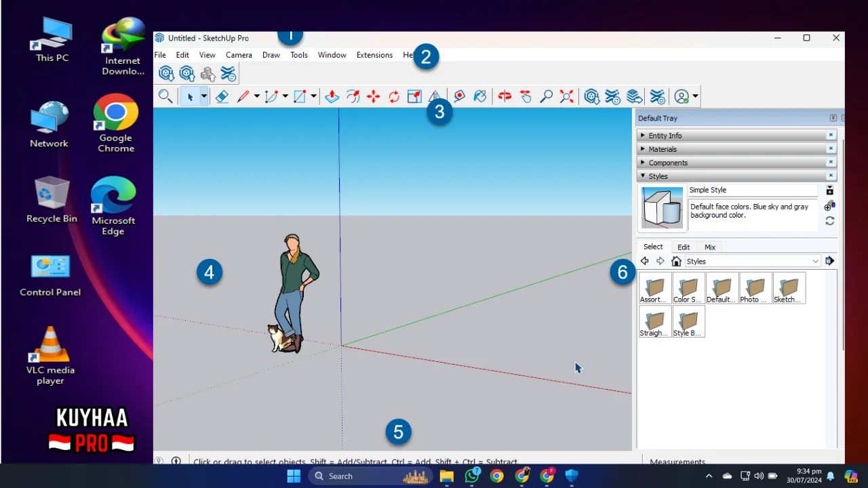The image size is (868, 488).
Task: Switch to the Edit tab in Styles
Action: point(684,247)
